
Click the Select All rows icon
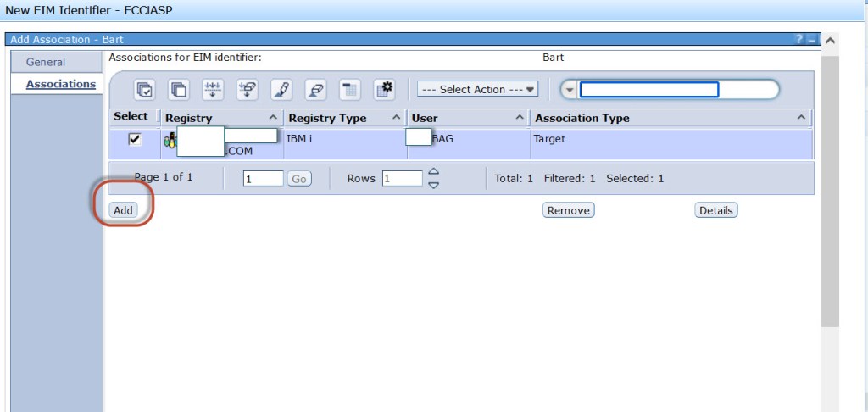[x=145, y=89]
